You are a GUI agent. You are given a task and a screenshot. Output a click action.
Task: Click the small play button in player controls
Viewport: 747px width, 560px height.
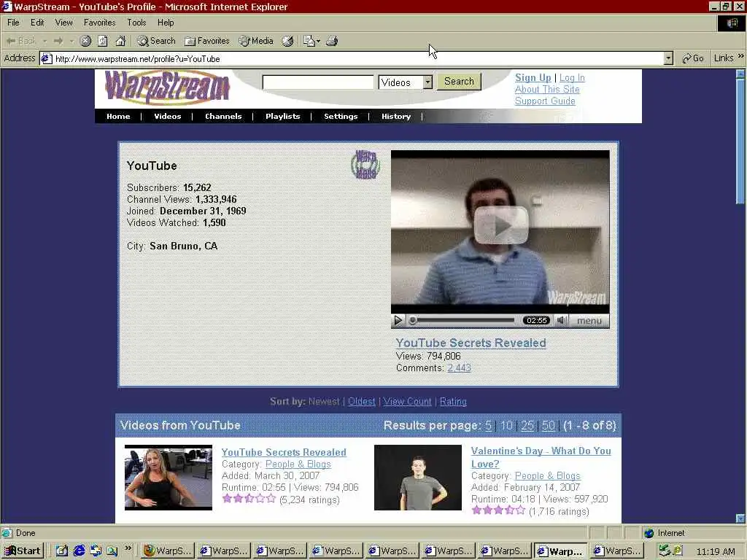pos(398,321)
